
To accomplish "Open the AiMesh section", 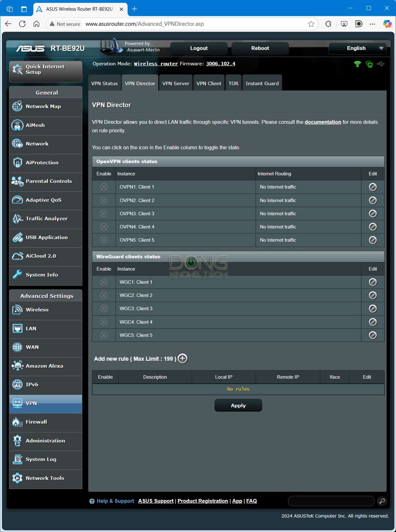I will tap(46, 125).
